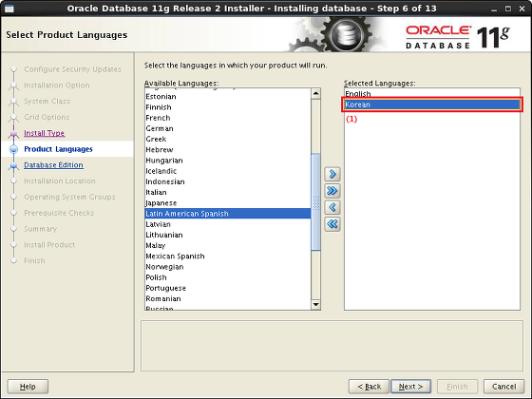532x399 pixels.
Task: Open the window menu icon in title bar
Action: pos(9,9)
